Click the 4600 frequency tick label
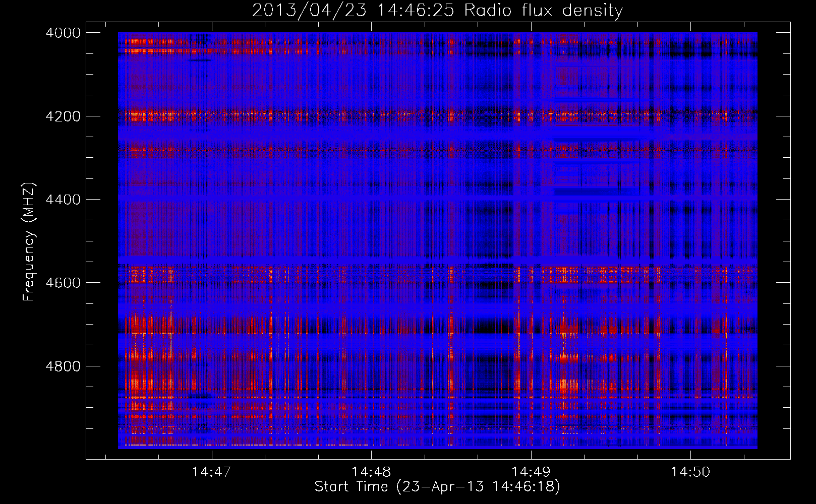 63,283
